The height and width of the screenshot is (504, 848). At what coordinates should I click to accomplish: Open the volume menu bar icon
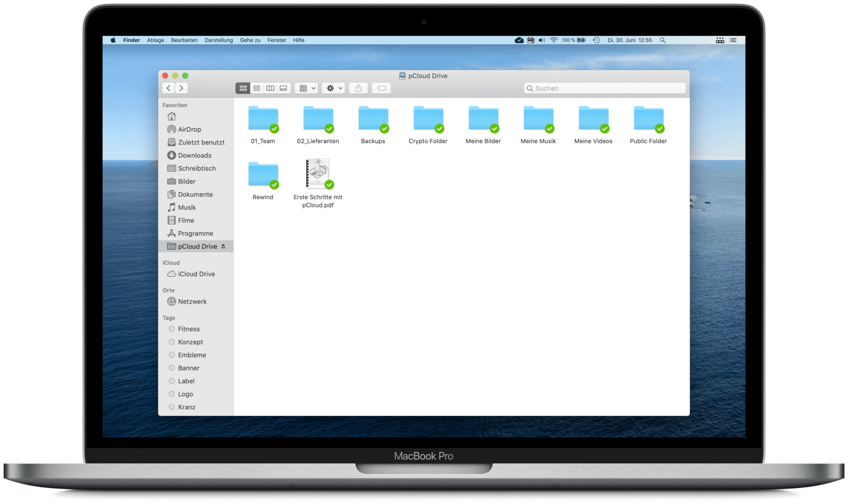[542, 40]
